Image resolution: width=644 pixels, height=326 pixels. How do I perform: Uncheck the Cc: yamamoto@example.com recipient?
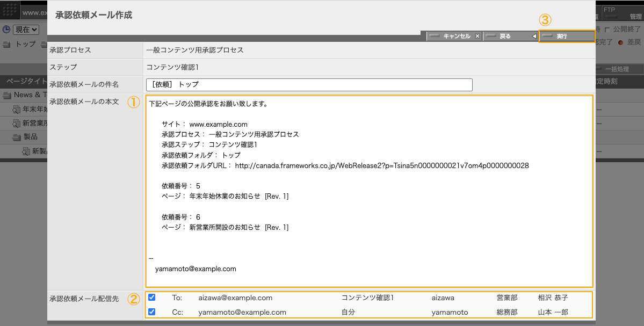tap(152, 312)
